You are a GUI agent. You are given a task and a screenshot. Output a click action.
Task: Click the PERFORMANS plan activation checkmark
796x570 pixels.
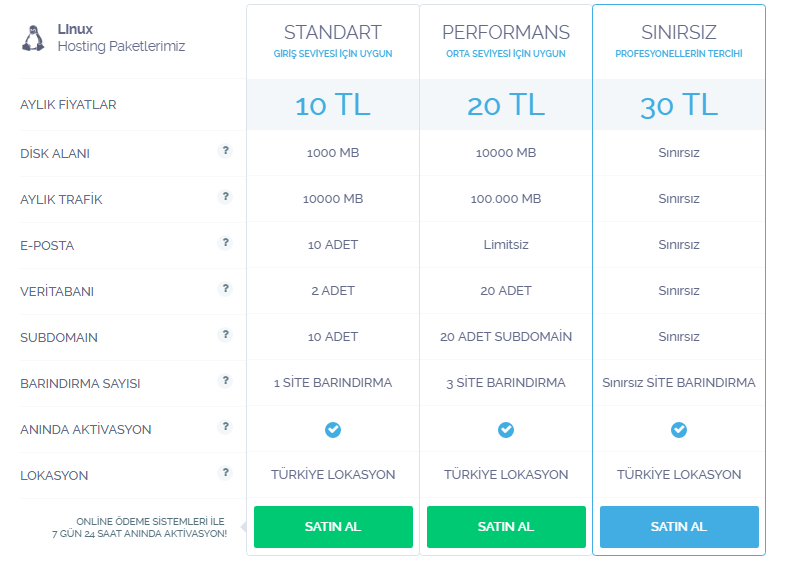(x=506, y=430)
